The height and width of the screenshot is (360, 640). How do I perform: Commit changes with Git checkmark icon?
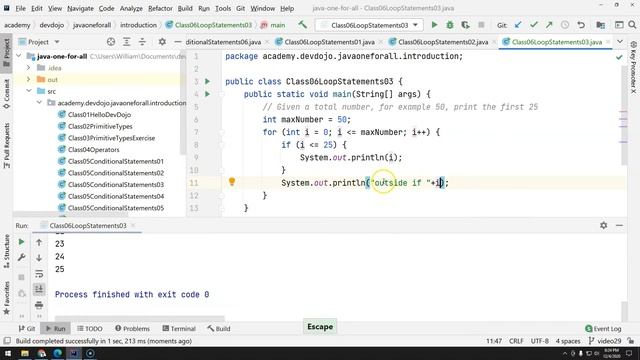(x=533, y=25)
